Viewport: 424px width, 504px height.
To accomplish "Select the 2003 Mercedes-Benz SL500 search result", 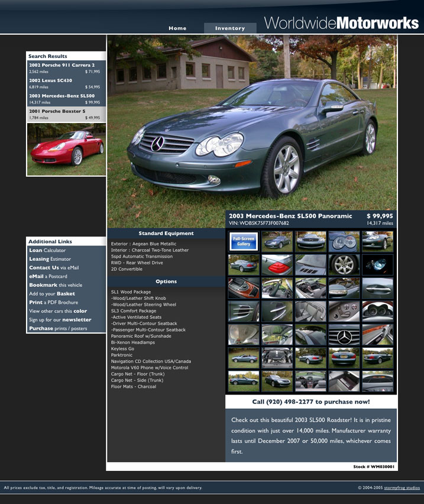I will (66, 99).
